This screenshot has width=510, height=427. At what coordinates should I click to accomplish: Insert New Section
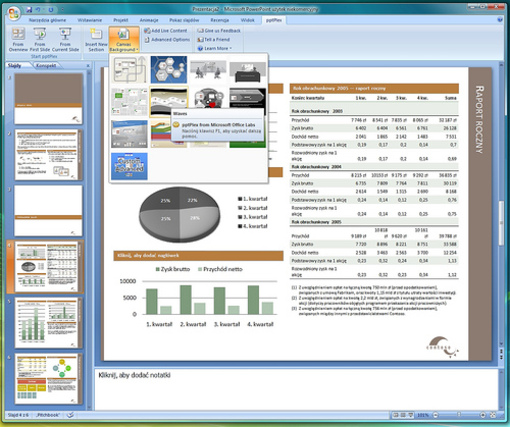click(x=96, y=40)
